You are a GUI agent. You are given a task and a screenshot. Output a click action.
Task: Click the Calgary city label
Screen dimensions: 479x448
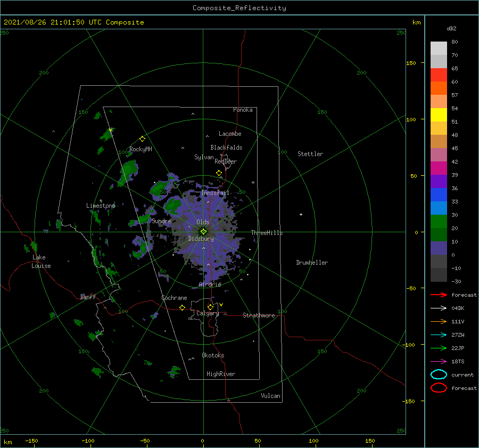pos(208,313)
